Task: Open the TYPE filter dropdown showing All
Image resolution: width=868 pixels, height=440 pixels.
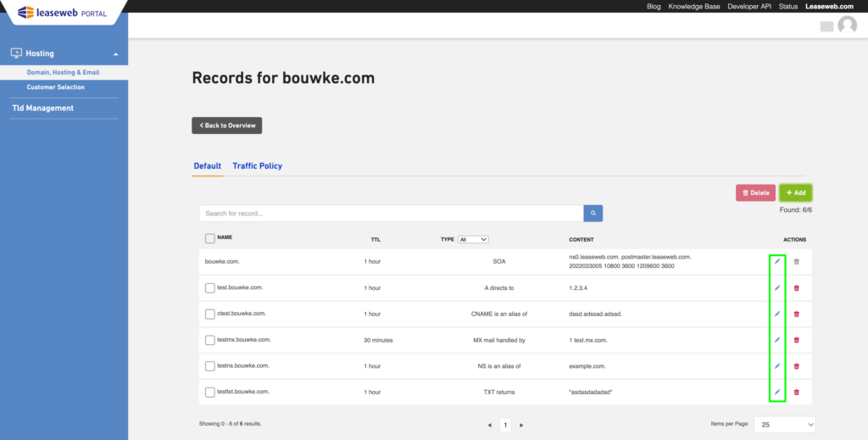Action: [473, 239]
